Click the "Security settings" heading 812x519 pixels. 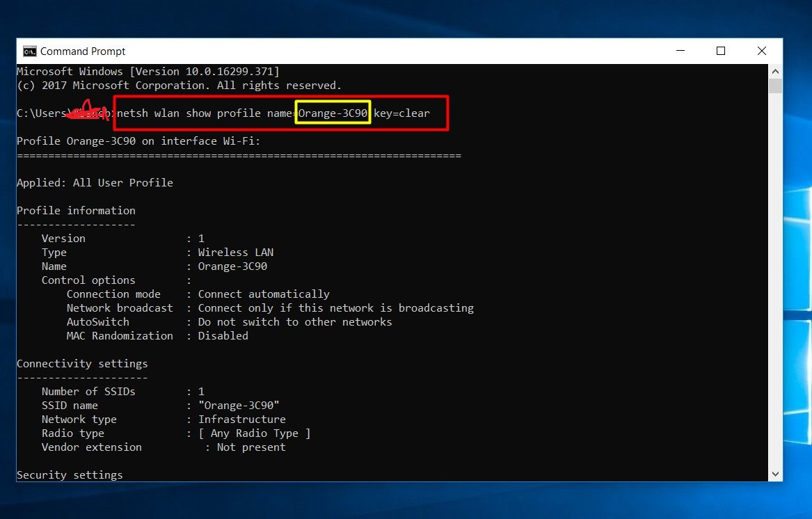(x=70, y=475)
